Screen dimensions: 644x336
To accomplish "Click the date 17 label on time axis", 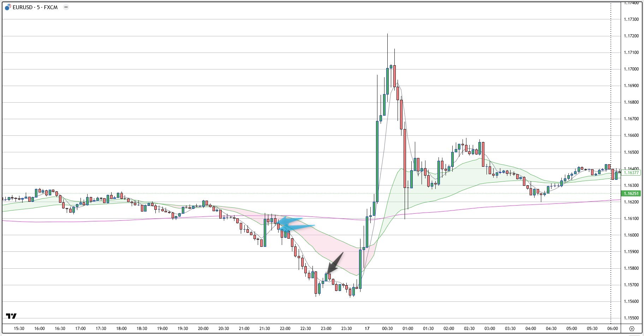I will (367, 329).
